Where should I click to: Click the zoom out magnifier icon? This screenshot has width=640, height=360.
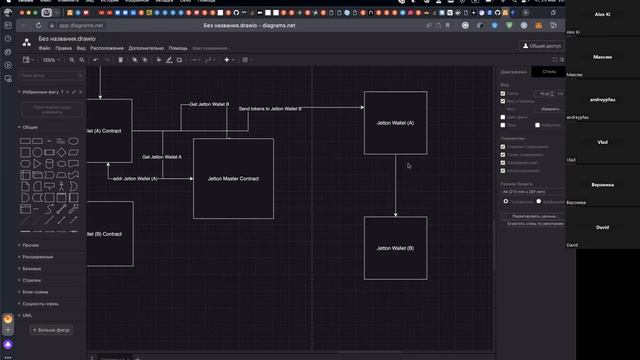click(82, 60)
